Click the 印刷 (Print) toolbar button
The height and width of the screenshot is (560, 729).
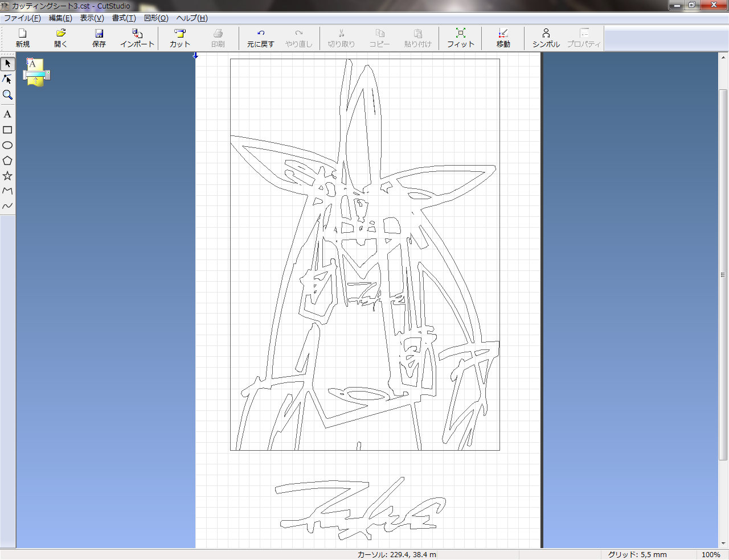pyautogui.click(x=218, y=38)
